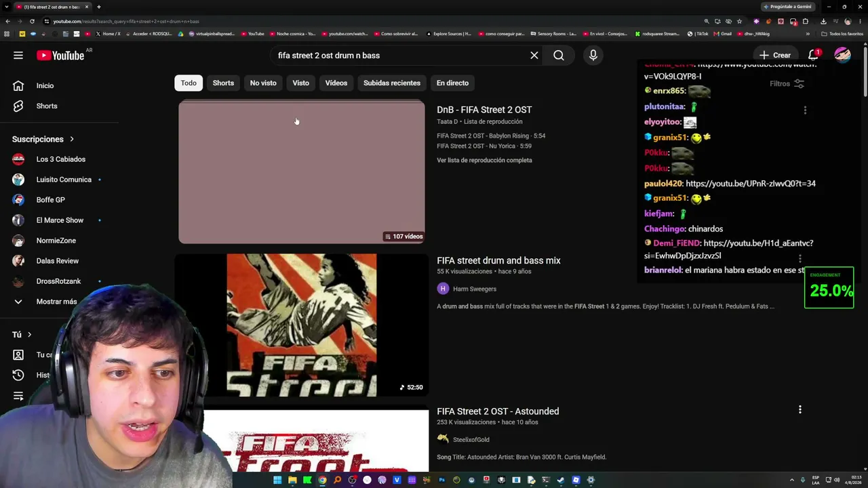Select the Subidas recientes filter chip
Viewport: 868px width, 488px height.
coord(392,83)
